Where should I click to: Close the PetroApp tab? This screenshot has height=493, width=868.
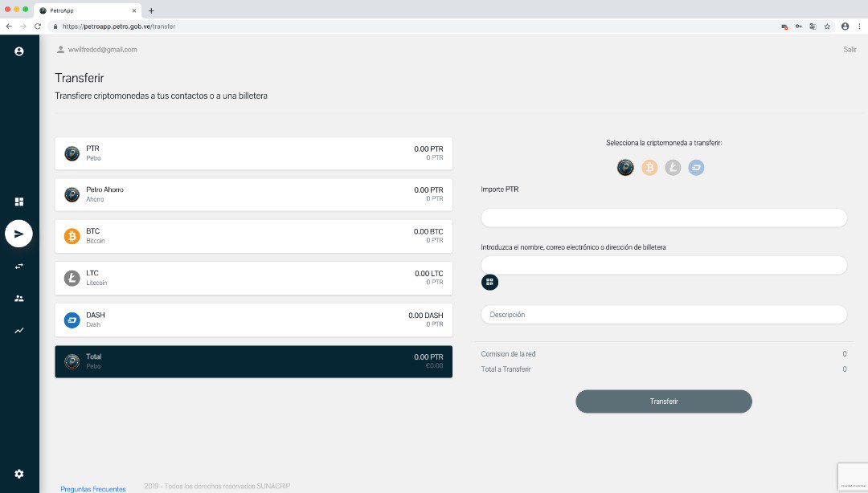[134, 10]
